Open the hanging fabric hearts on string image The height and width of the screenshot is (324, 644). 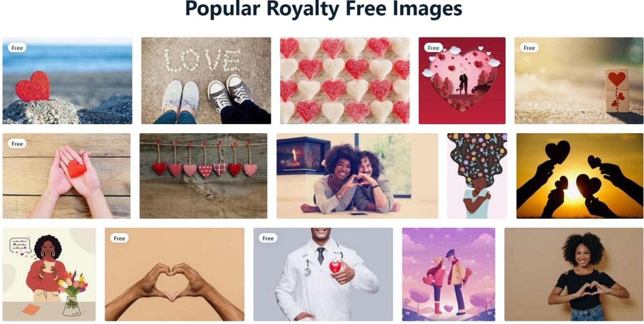203,176
